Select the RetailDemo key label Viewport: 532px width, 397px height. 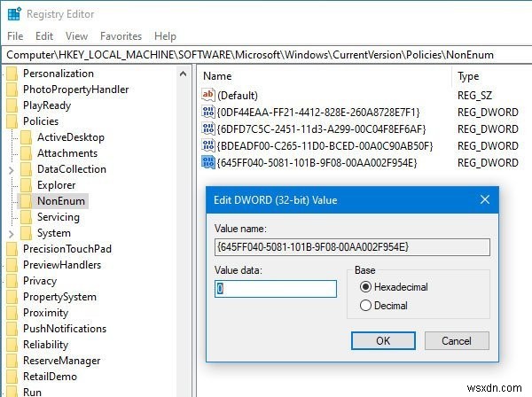point(50,377)
